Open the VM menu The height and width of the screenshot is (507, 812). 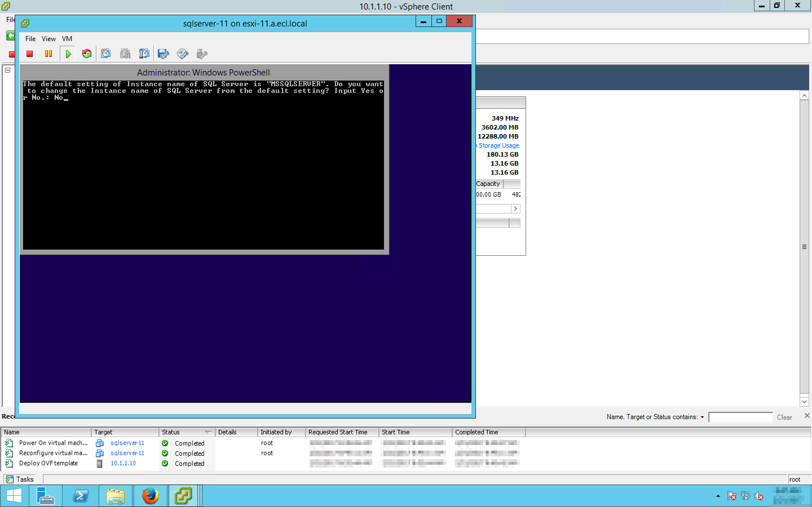(x=67, y=39)
